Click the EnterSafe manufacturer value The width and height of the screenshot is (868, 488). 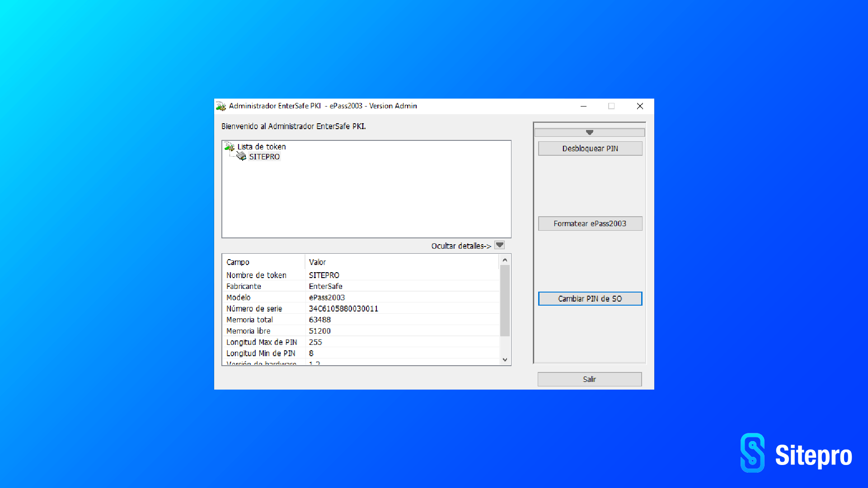(325, 286)
